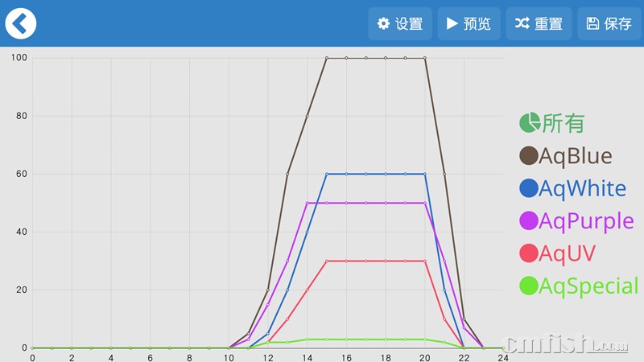Select AqUV point at hour 20, value 30
The width and height of the screenshot is (644, 362).
425,261
